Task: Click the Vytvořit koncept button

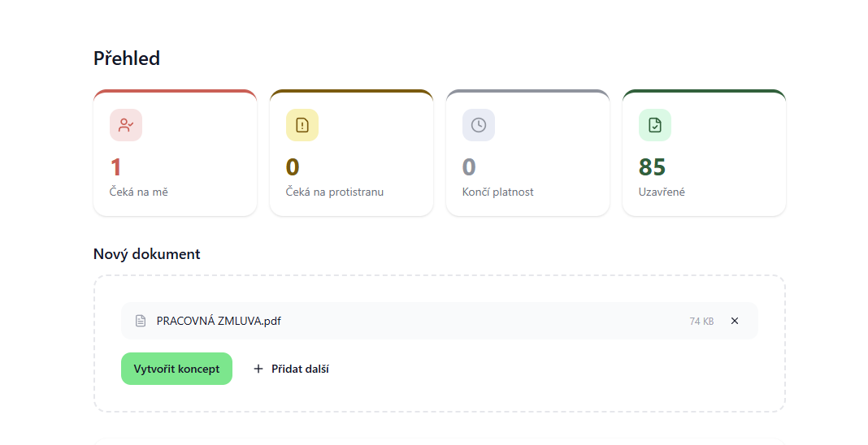Action: pyautogui.click(x=176, y=369)
